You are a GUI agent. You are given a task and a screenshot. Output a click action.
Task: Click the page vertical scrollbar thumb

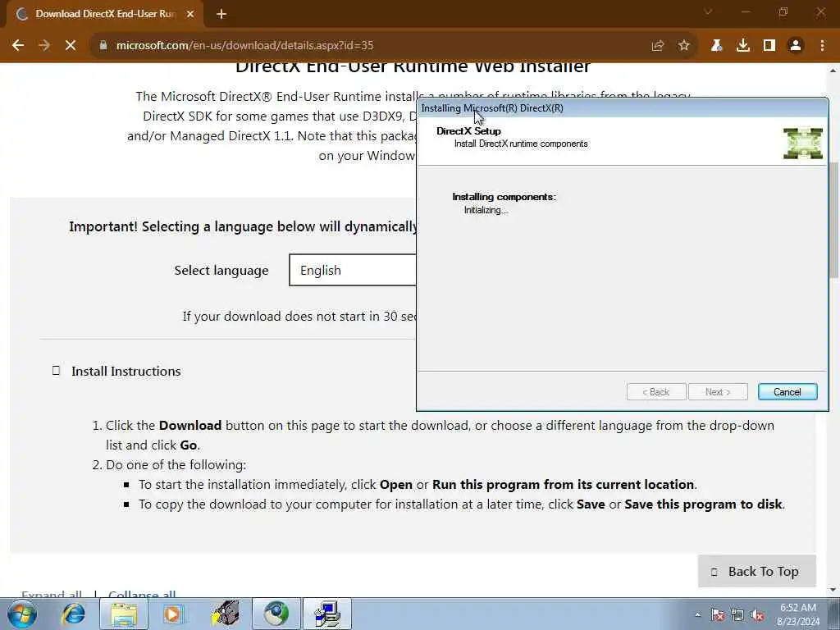click(x=834, y=220)
